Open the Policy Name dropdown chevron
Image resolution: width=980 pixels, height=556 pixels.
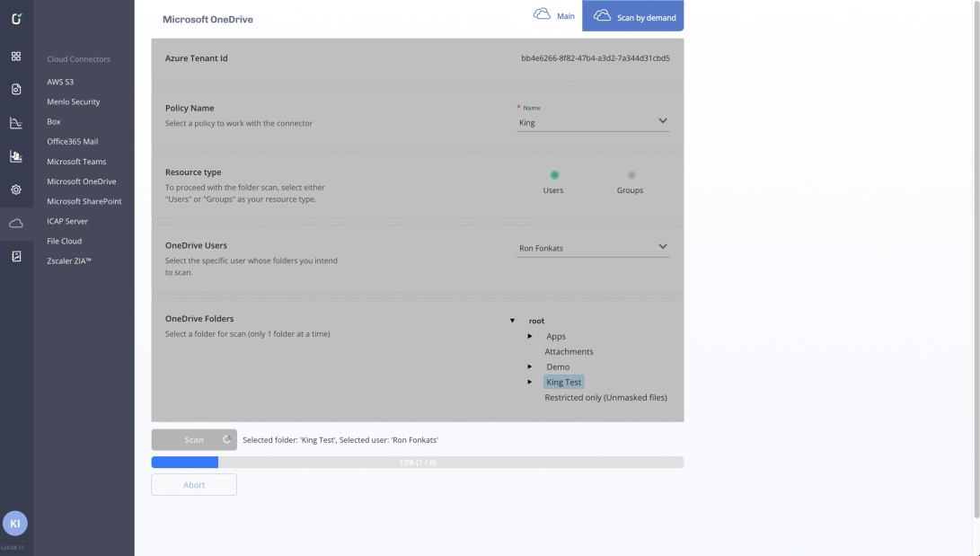click(663, 120)
